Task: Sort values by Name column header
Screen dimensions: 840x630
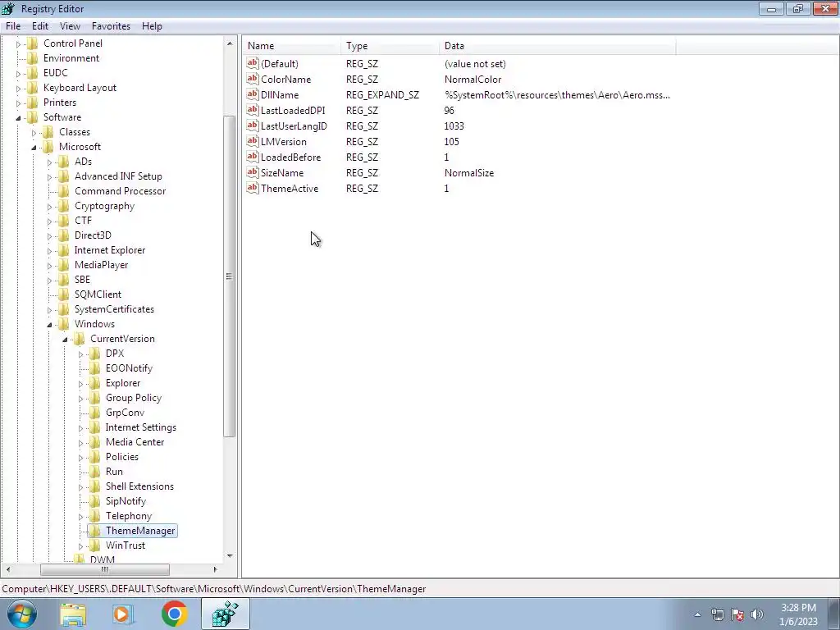Action: 293,46
